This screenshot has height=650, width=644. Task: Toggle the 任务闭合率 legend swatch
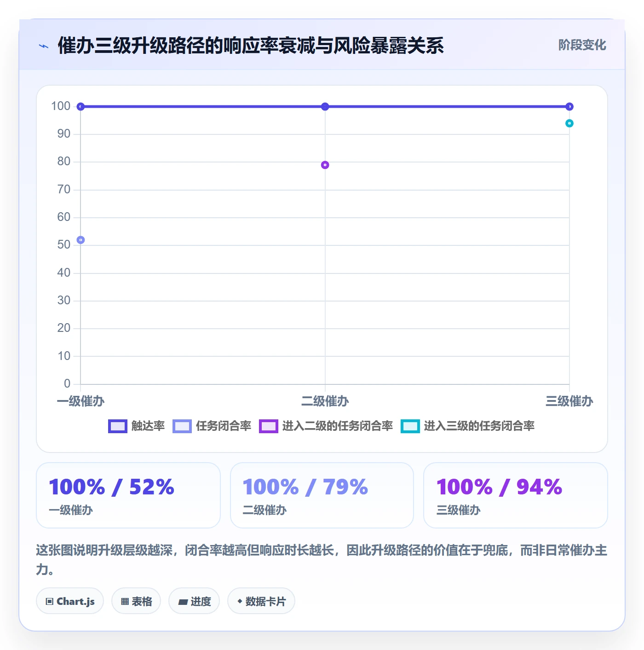pos(182,426)
